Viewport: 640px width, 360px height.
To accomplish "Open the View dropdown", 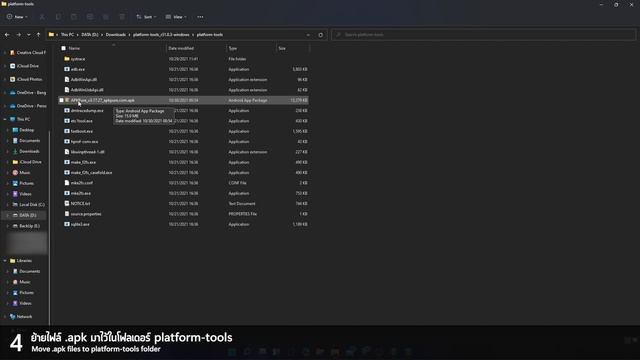I will (x=176, y=17).
